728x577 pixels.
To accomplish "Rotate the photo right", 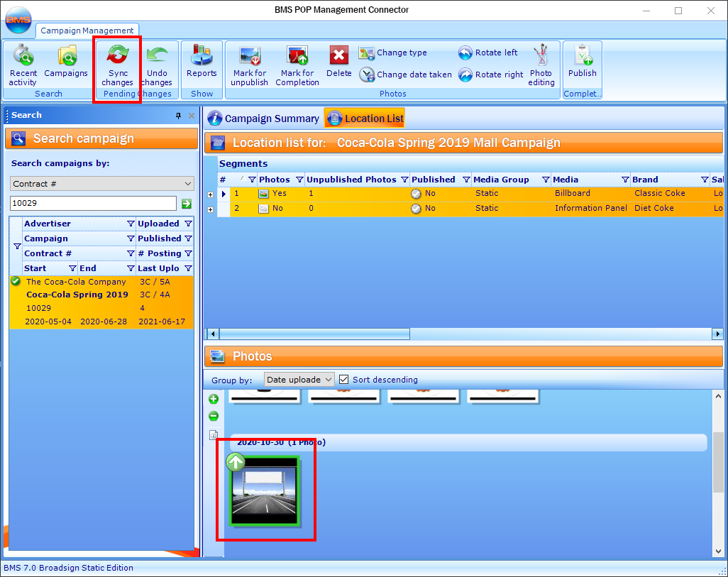I will (x=490, y=75).
